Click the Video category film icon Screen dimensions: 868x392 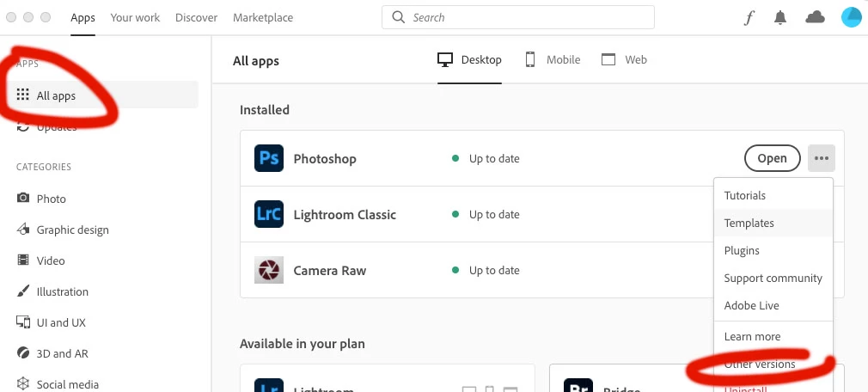[22, 260]
